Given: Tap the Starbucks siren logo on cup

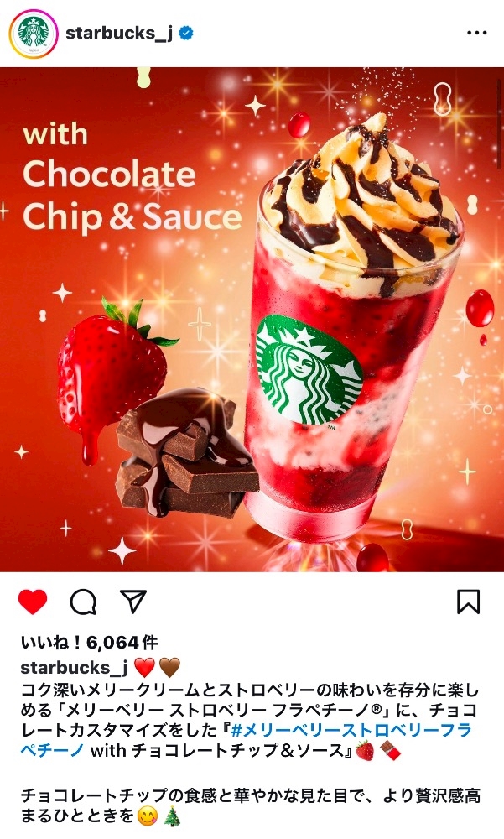Looking at the screenshot, I should click(x=309, y=370).
